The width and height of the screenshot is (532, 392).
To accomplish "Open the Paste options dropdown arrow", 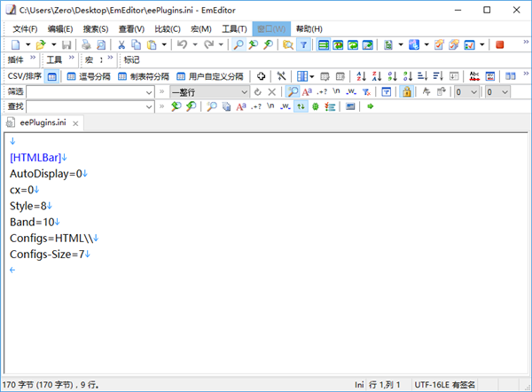I will coord(164,45).
